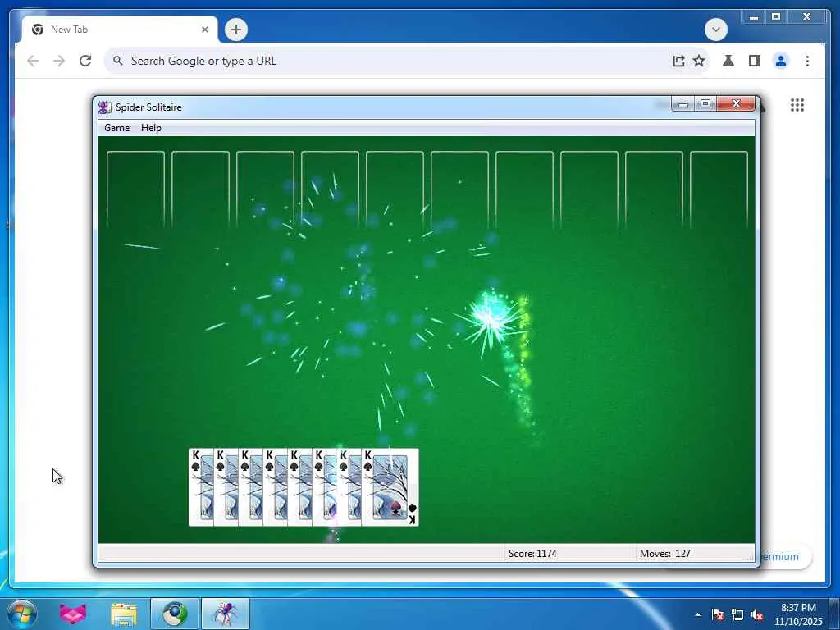The image size is (840, 630).
Task: Open the pink cat app in taskbar
Action: point(73,614)
